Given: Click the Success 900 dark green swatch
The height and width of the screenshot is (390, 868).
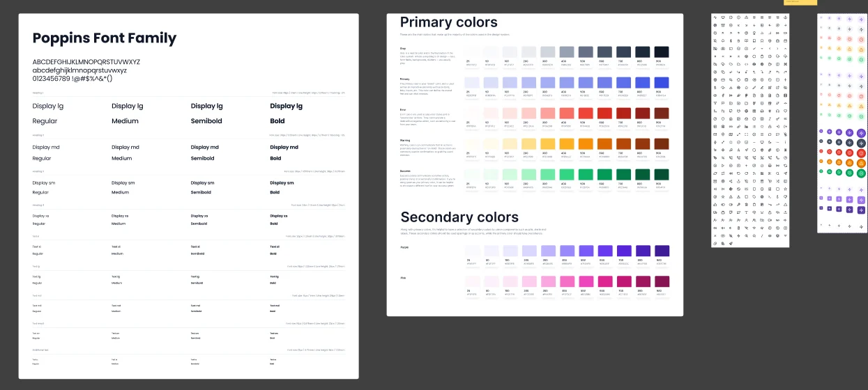Looking at the screenshot, I should (x=661, y=173).
